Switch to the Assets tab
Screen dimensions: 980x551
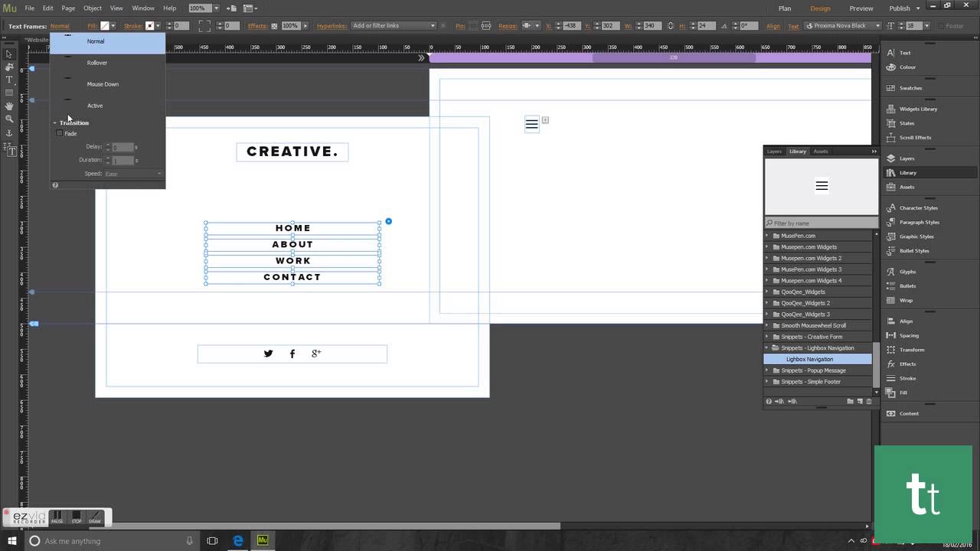tap(821, 152)
